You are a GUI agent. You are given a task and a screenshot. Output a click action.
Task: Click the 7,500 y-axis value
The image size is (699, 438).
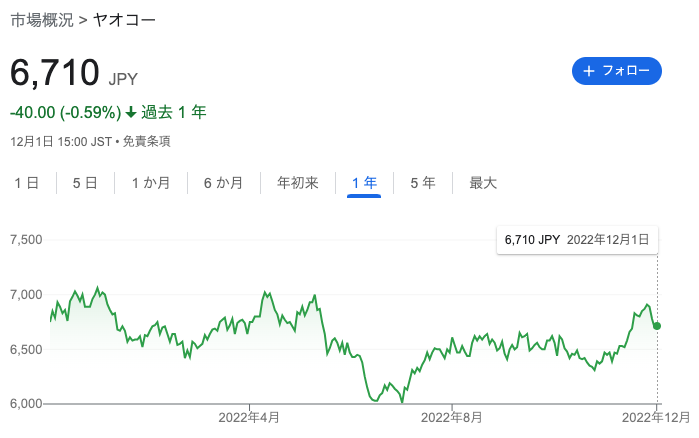coord(26,240)
